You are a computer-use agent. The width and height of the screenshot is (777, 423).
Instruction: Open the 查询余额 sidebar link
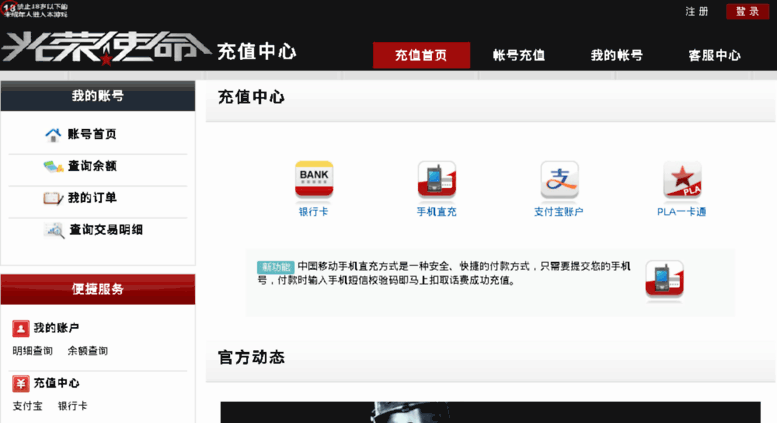tap(92, 166)
